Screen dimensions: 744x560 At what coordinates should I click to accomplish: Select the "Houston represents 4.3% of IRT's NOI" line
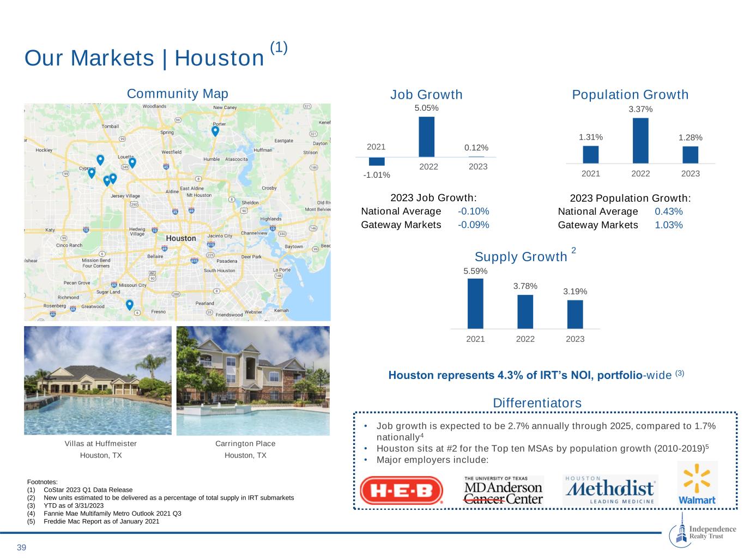point(536,375)
